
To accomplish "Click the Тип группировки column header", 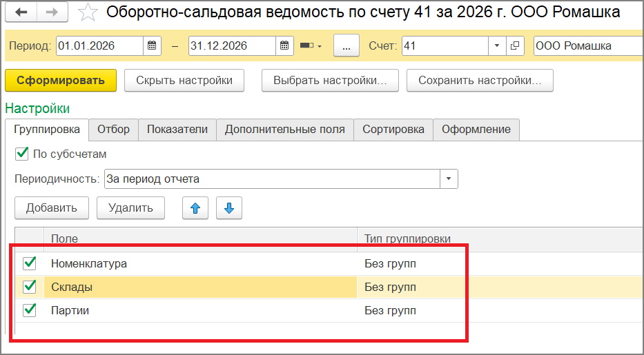I will [x=500, y=239].
